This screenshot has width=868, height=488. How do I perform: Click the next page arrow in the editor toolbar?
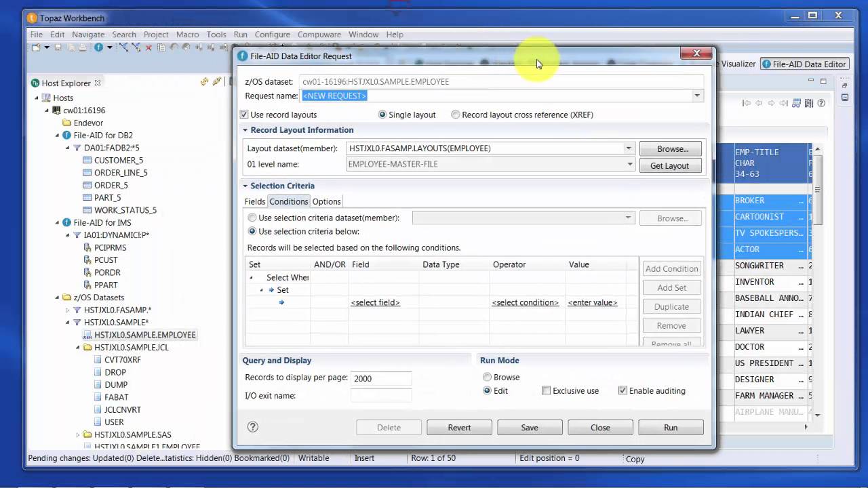point(771,103)
